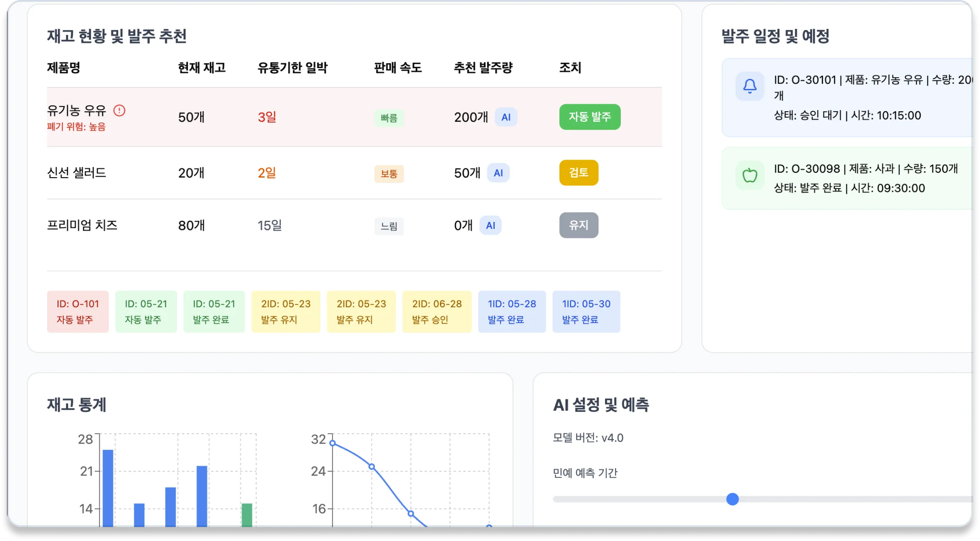Image resolution: width=980 pixels, height=541 pixels.
Task: Click the bell icon on order O-30101
Action: click(x=749, y=86)
